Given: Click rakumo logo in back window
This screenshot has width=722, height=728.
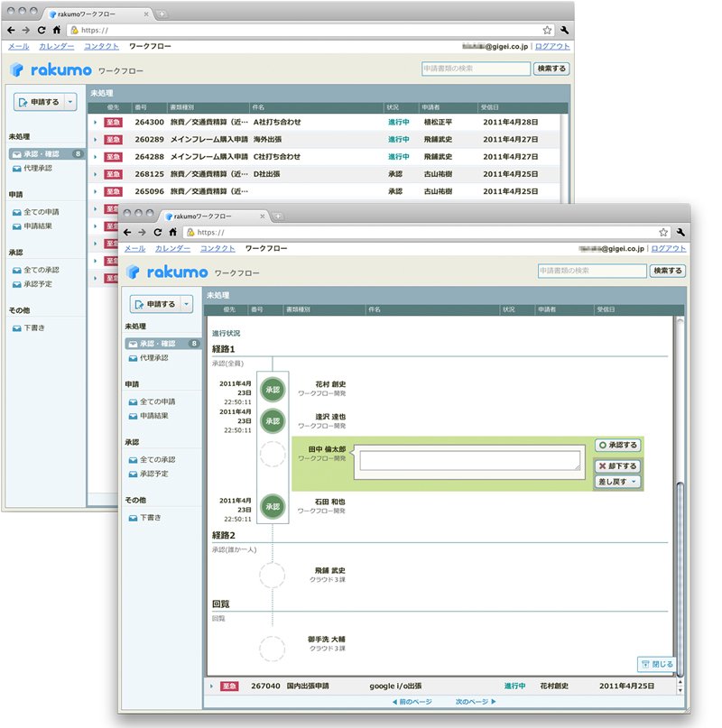Looking at the screenshot, I should tap(51, 69).
